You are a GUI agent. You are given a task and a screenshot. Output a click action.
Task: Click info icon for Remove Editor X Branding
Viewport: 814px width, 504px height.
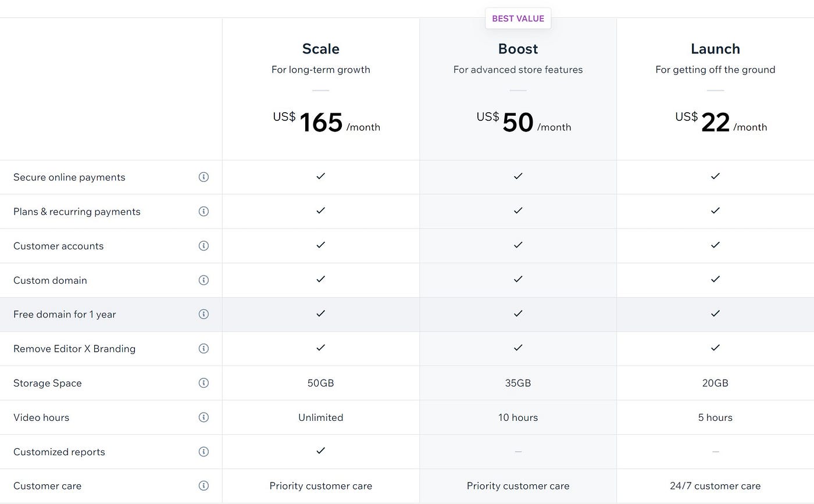coord(203,349)
